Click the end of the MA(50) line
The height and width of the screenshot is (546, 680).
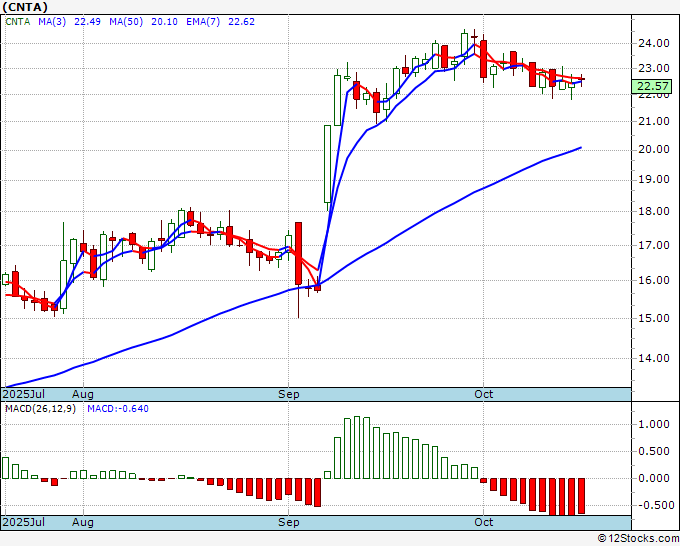pyautogui.click(x=581, y=148)
